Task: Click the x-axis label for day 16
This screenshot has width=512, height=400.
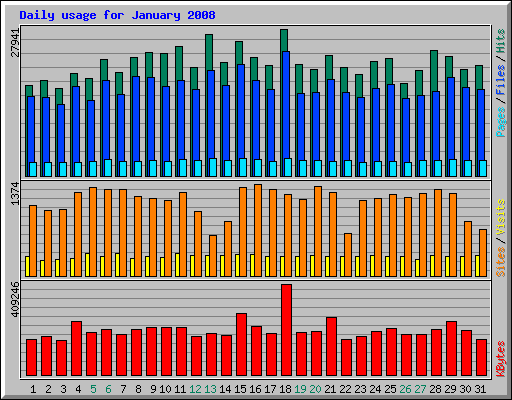Action: point(255,389)
